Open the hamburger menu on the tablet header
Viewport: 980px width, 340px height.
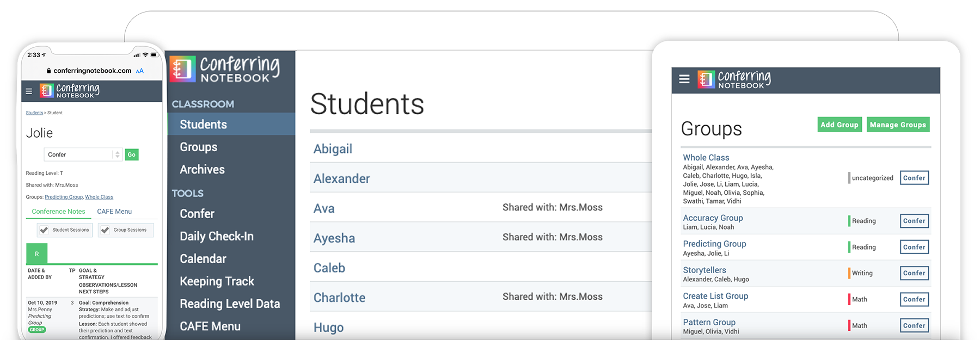coord(684,79)
